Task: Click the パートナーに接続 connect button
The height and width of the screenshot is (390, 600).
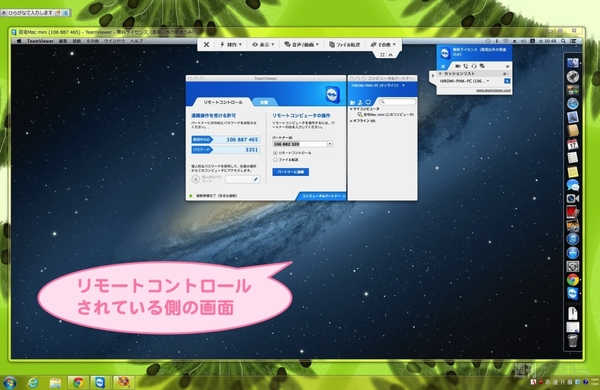Action: (x=291, y=172)
